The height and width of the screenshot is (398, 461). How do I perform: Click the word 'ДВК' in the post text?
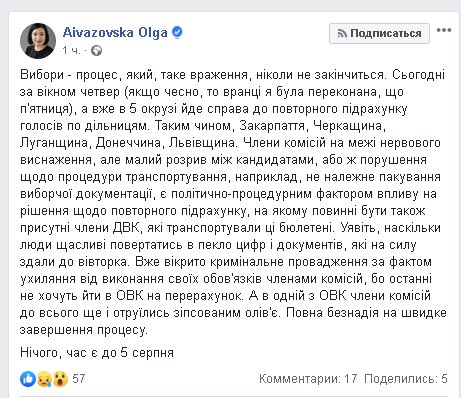(126, 228)
